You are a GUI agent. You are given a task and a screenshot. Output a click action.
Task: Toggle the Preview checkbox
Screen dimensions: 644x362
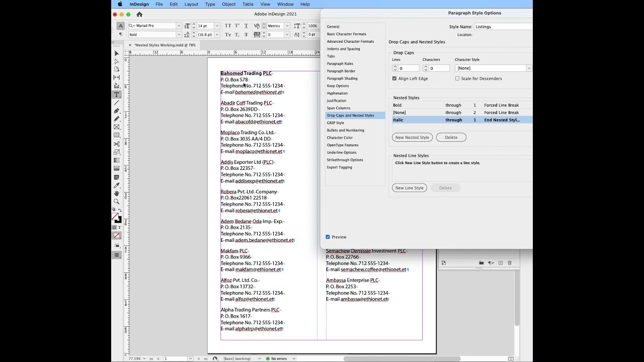point(328,237)
